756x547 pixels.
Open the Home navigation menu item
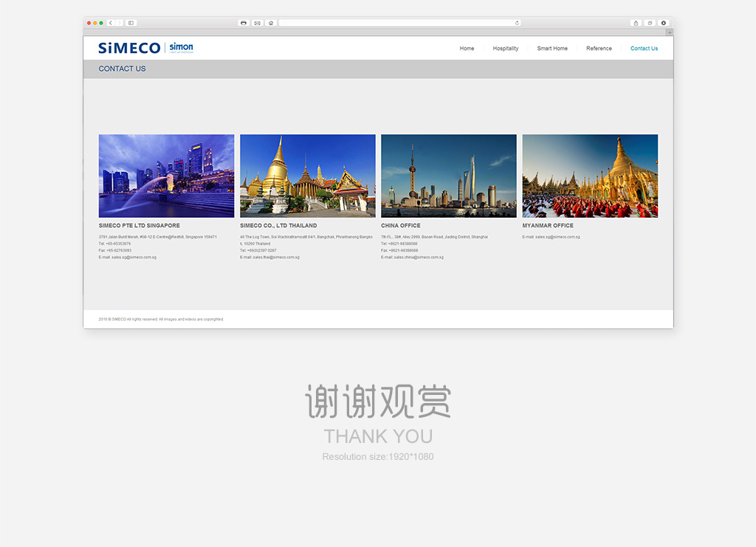pos(467,49)
